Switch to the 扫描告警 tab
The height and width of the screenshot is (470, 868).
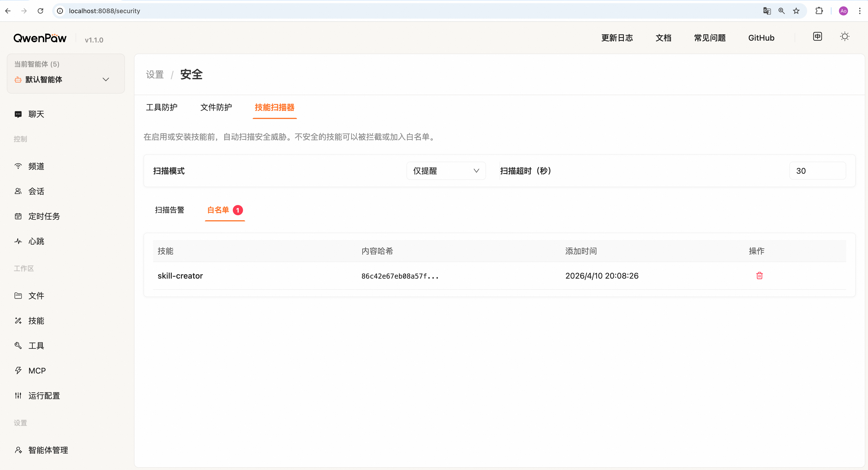click(x=169, y=210)
